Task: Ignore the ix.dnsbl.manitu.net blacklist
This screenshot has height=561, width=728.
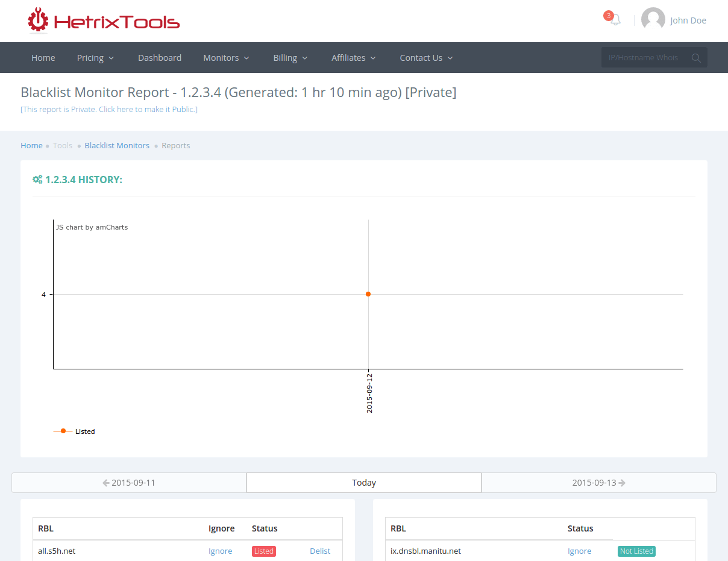Action: (x=579, y=551)
